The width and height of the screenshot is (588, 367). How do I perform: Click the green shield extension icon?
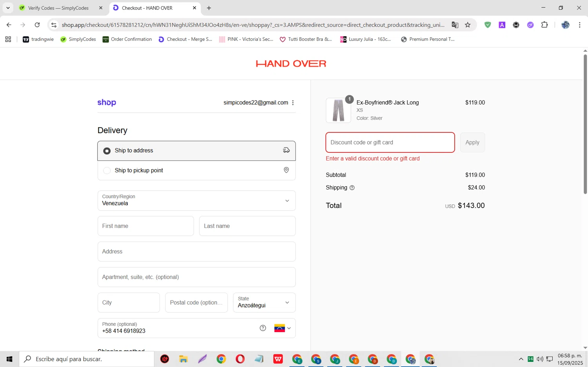click(x=488, y=25)
